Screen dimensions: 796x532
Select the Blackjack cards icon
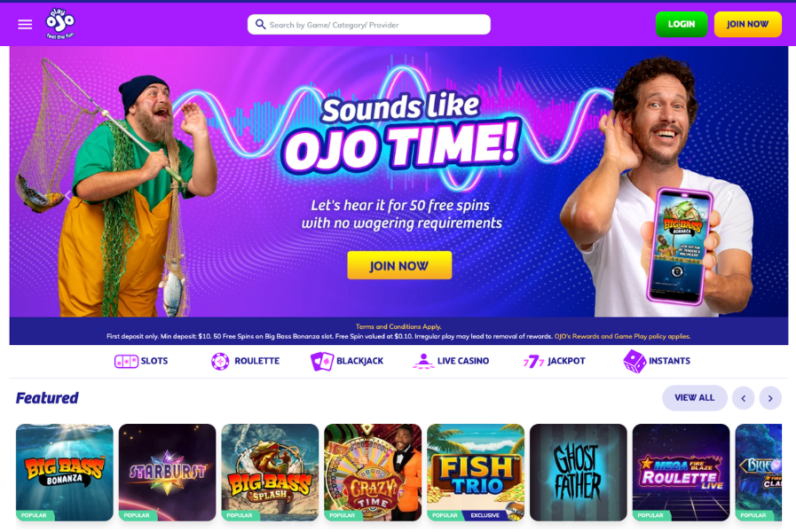pos(322,361)
